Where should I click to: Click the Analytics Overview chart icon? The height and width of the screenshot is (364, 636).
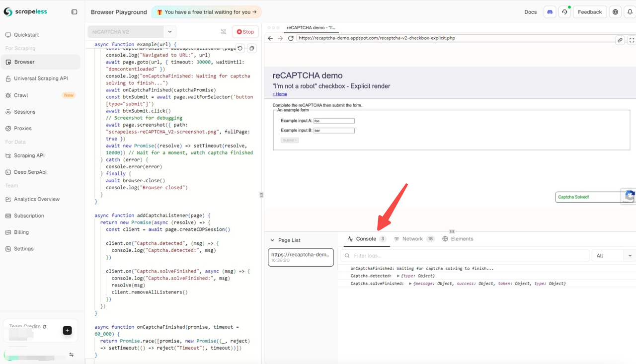pos(8,199)
